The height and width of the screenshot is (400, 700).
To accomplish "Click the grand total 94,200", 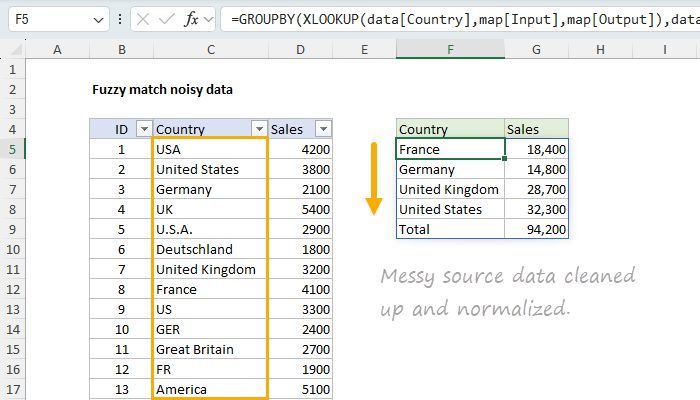I will pos(536,229).
